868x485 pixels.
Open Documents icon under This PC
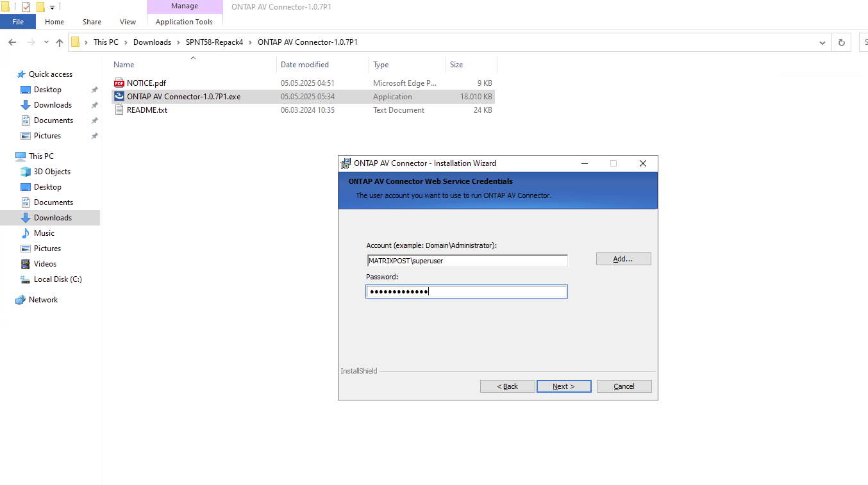pos(26,202)
